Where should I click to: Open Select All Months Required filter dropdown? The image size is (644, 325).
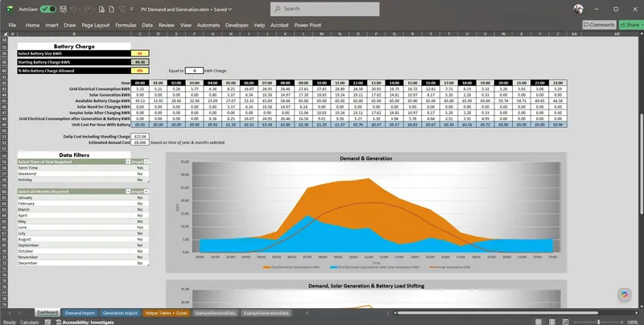coord(128,191)
